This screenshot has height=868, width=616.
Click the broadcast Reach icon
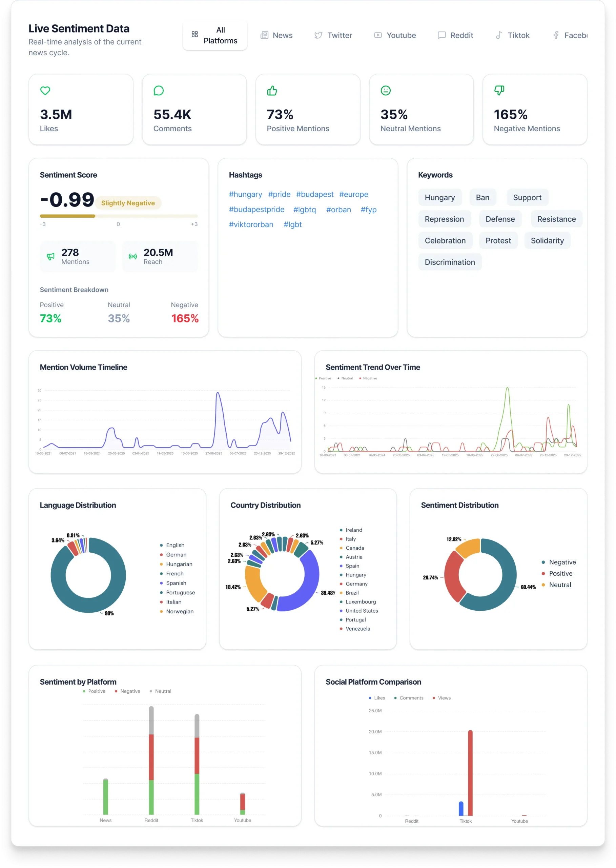(133, 257)
